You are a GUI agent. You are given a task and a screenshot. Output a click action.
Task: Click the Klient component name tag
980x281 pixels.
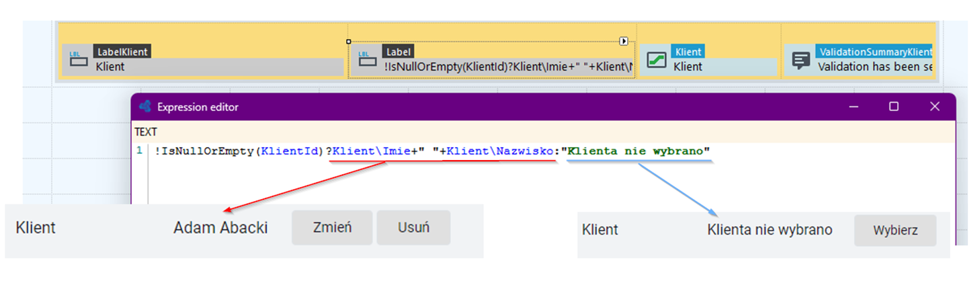pyautogui.click(x=688, y=51)
